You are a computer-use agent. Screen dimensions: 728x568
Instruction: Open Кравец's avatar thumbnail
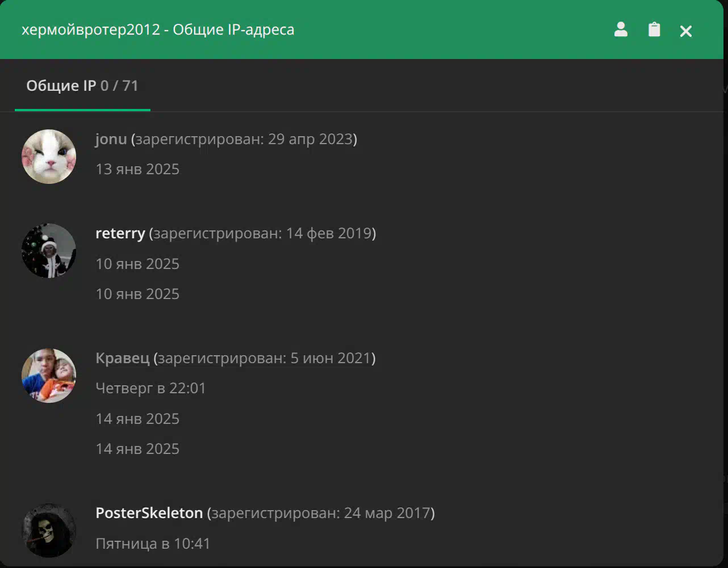pos(49,376)
